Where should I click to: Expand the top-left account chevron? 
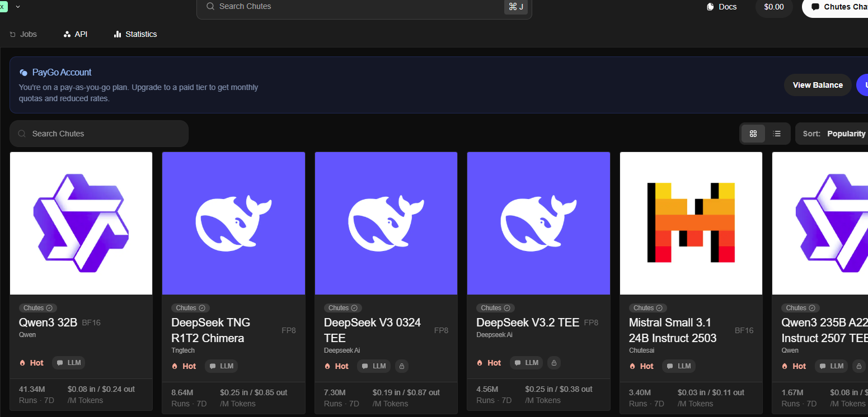pyautogui.click(x=18, y=7)
